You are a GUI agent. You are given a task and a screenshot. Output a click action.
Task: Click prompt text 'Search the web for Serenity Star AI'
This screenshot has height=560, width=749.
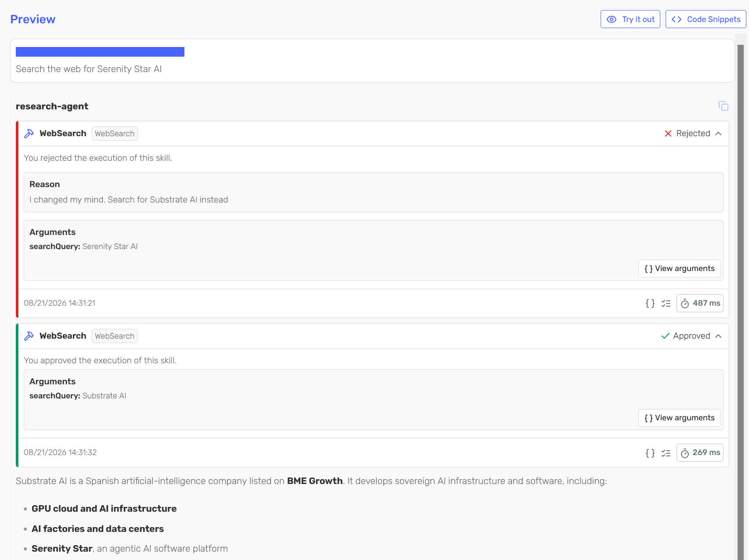click(x=89, y=69)
